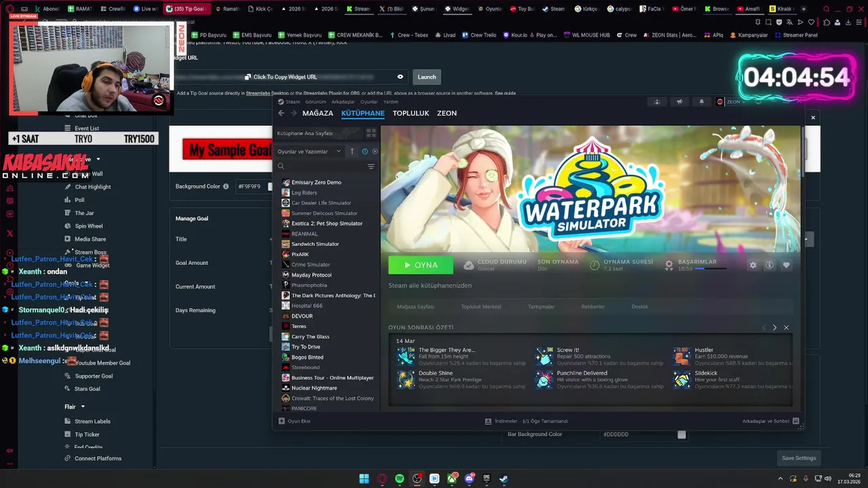Expand the Flair section in sidebar
868x488 pixels.
[x=75, y=407]
